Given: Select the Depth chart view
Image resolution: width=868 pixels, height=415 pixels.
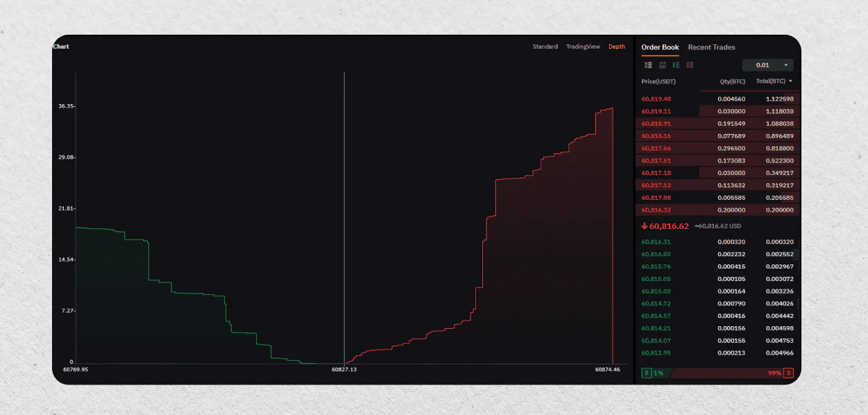Looking at the screenshot, I should coord(617,46).
